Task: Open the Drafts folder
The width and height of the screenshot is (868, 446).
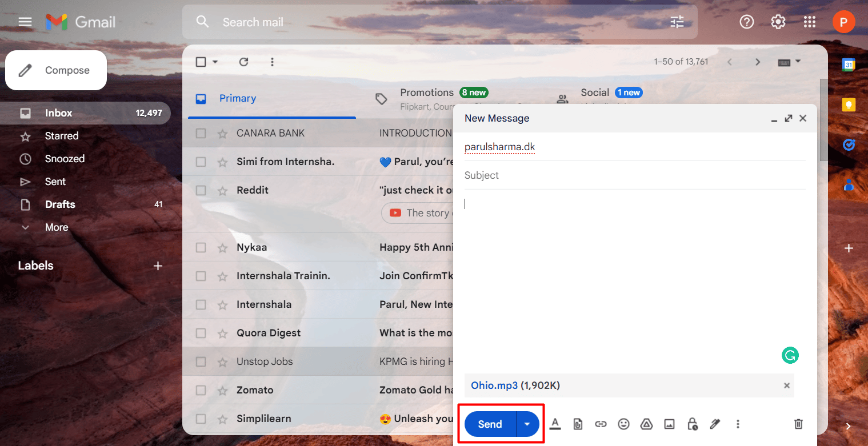Action: click(86, 204)
